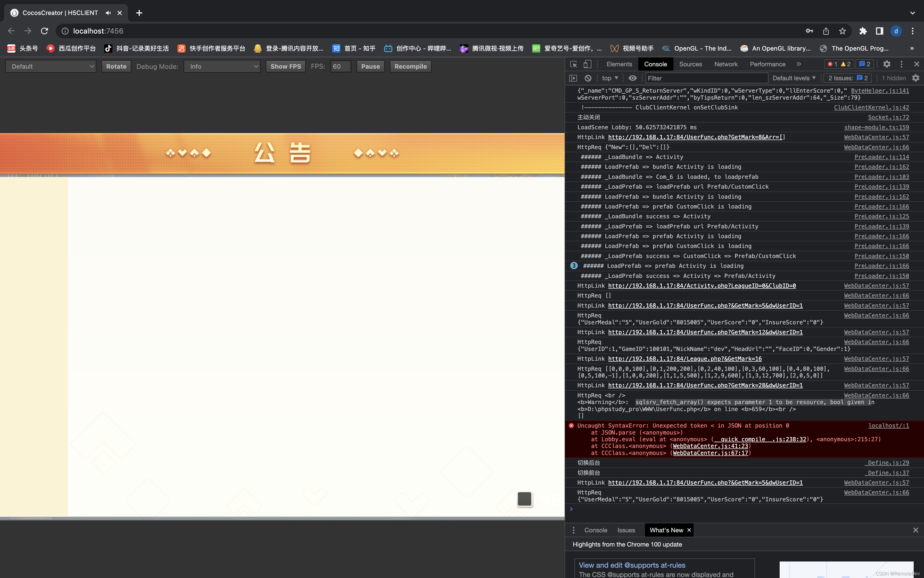Show more bookmarks with the chevron
This screenshot has width=924, height=578.
click(x=912, y=48)
